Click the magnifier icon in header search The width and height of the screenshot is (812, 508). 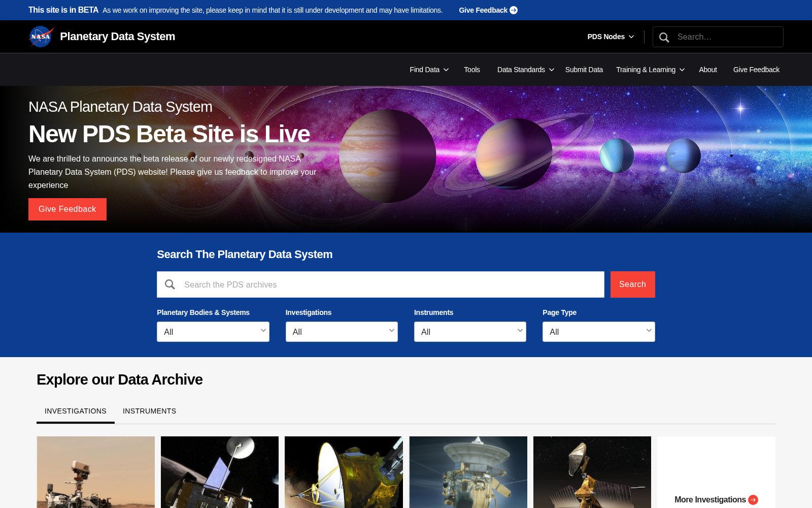[664, 37]
